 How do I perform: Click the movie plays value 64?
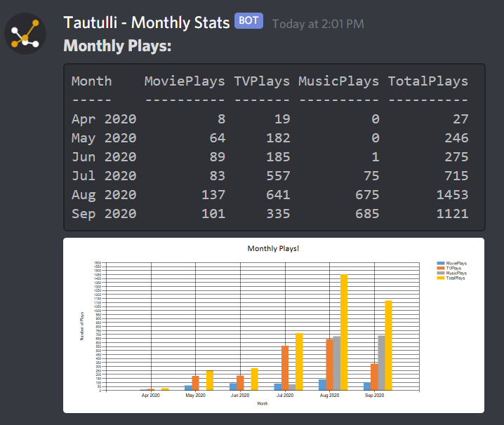(218, 138)
